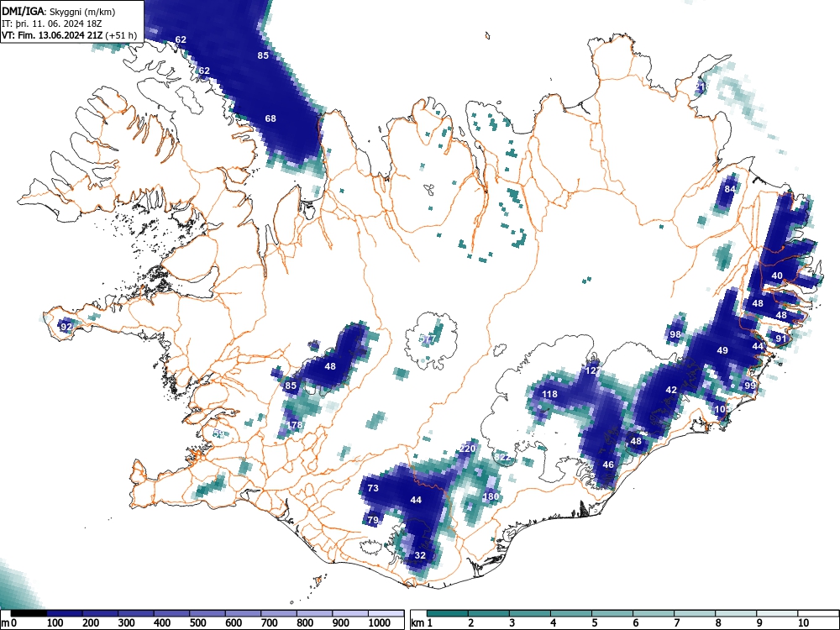Click the '(+51 h)' forecast offset text
Viewport: 840px width, 630px height.
pyautogui.click(x=122, y=35)
